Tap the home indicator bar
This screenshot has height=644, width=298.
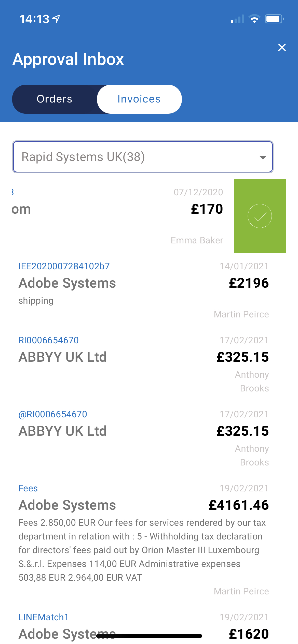149,636
